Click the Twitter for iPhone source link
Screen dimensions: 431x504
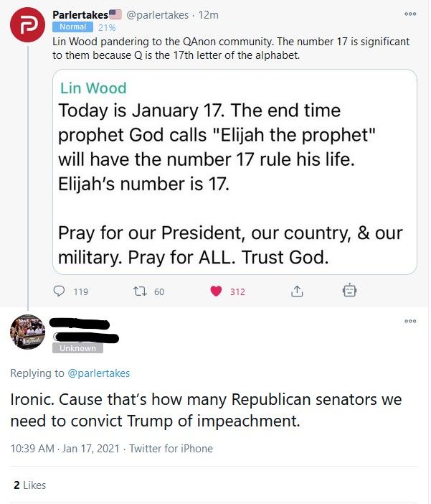click(x=171, y=449)
